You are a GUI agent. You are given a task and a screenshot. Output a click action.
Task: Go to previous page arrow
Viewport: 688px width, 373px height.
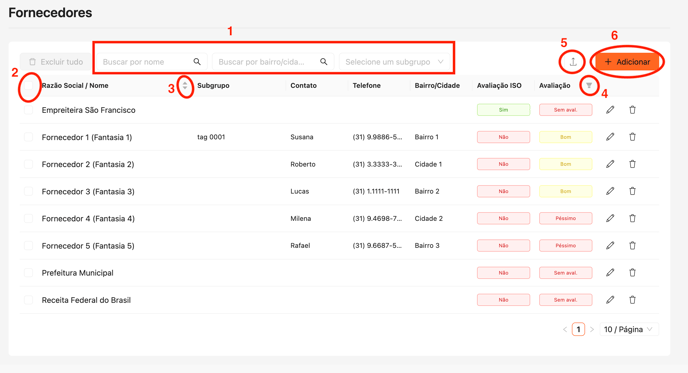(565, 329)
